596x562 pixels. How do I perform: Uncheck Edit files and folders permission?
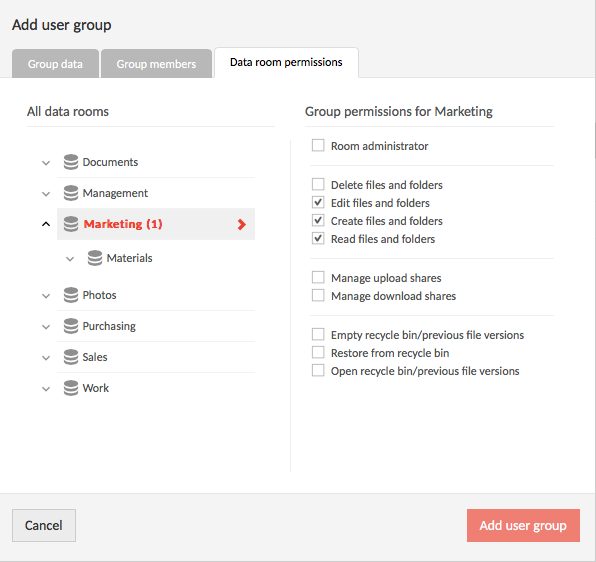coord(318,202)
